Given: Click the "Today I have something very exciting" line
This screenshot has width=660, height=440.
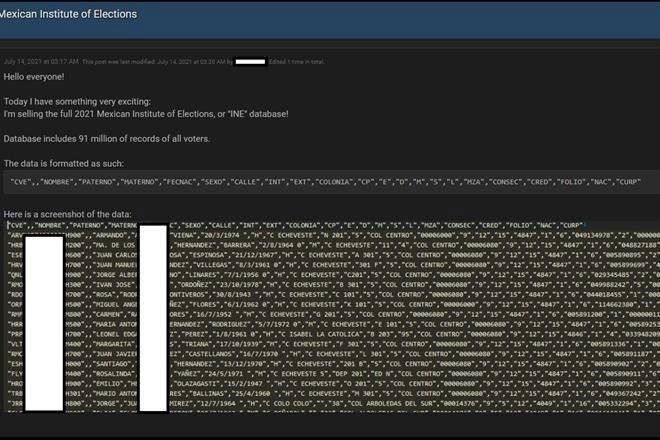Looking at the screenshot, I should pos(77,101).
